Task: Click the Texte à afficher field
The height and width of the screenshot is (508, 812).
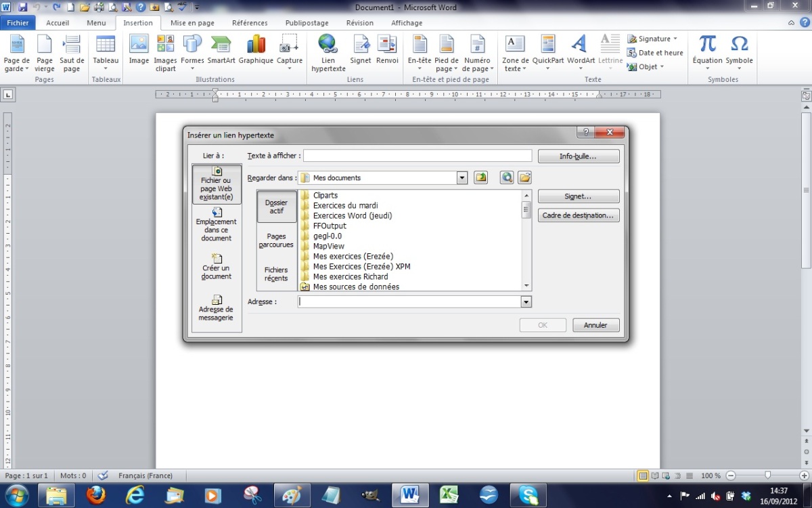Action: click(418, 156)
